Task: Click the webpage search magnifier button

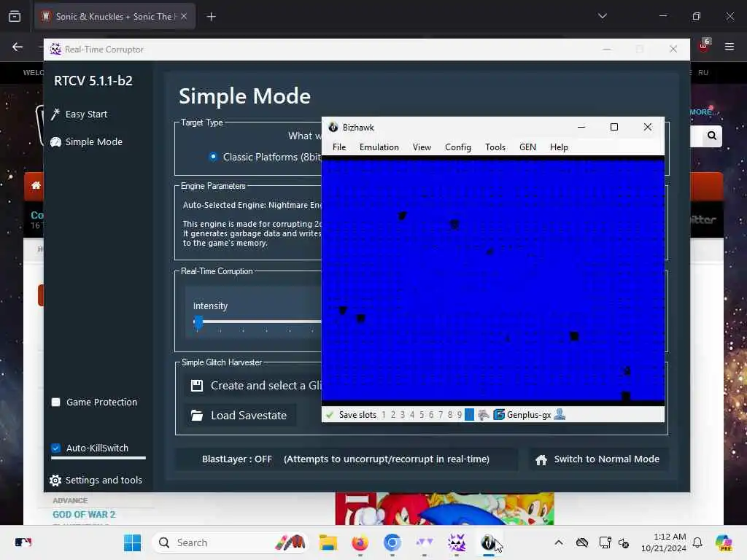Action: coord(712,136)
